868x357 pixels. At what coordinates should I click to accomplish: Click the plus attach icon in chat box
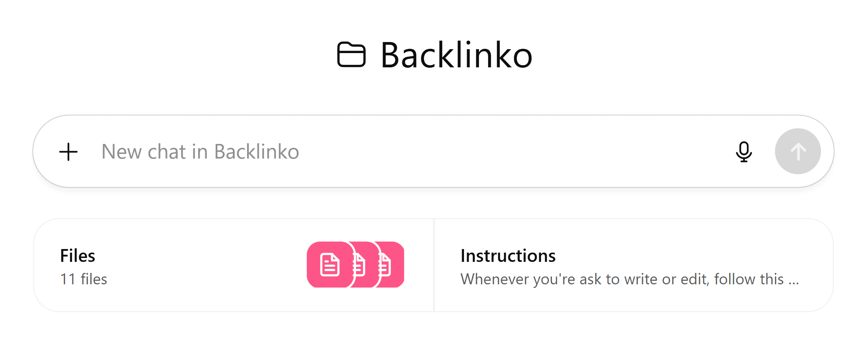click(x=68, y=152)
